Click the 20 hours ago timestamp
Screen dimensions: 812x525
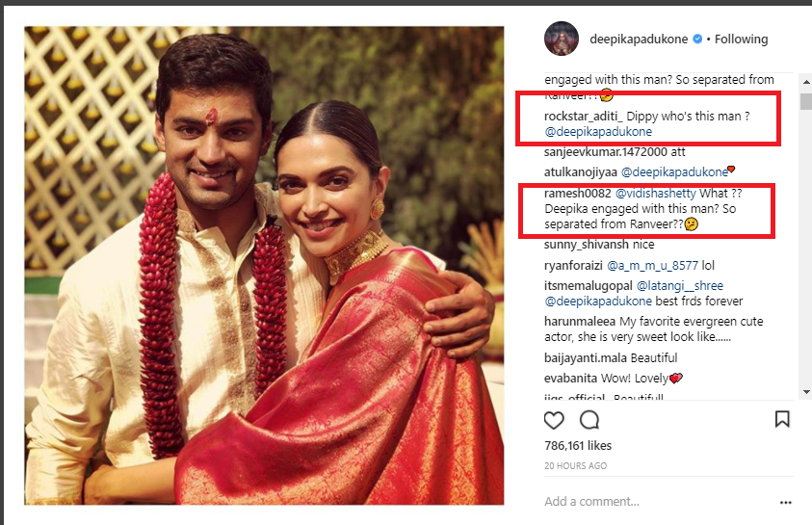pyautogui.click(x=575, y=466)
